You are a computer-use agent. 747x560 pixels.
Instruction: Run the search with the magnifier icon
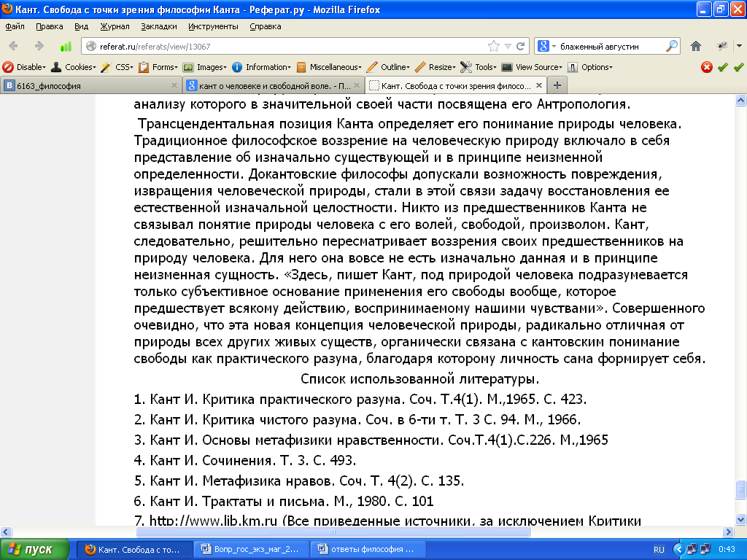672,46
